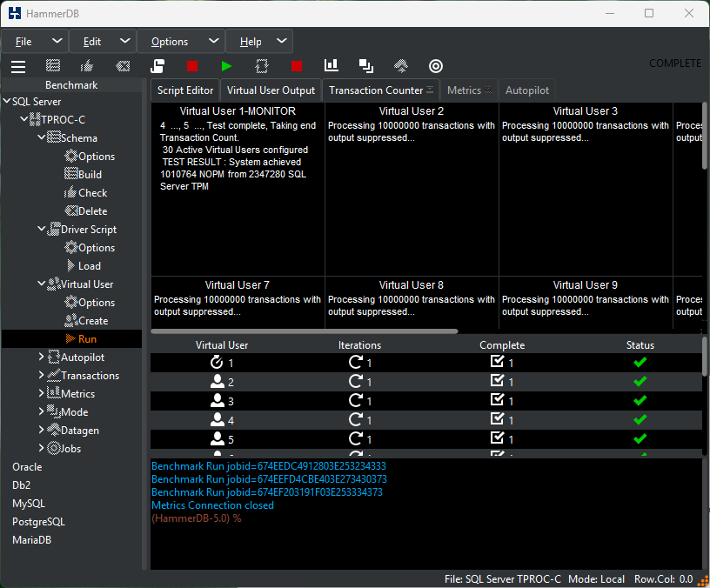Screen dimensions: 710x588
Task: Click the second red stop square icon
Action: click(x=297, y=66)
